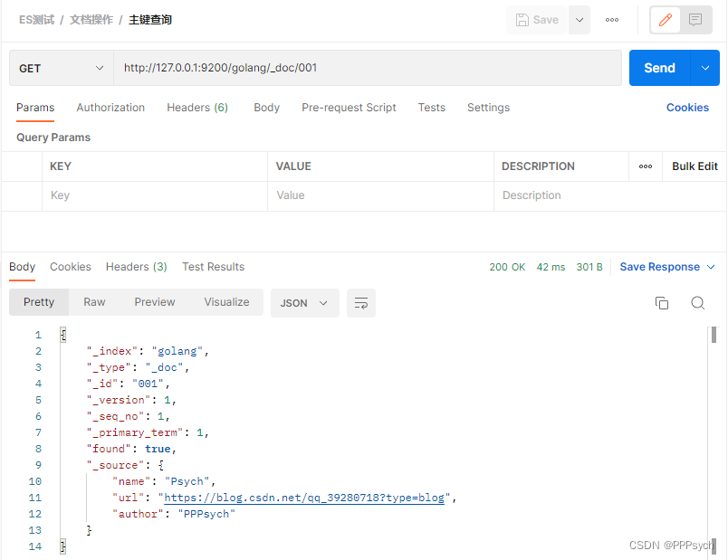
Task: Click the 42 ms response time
Action: [551, 267]
